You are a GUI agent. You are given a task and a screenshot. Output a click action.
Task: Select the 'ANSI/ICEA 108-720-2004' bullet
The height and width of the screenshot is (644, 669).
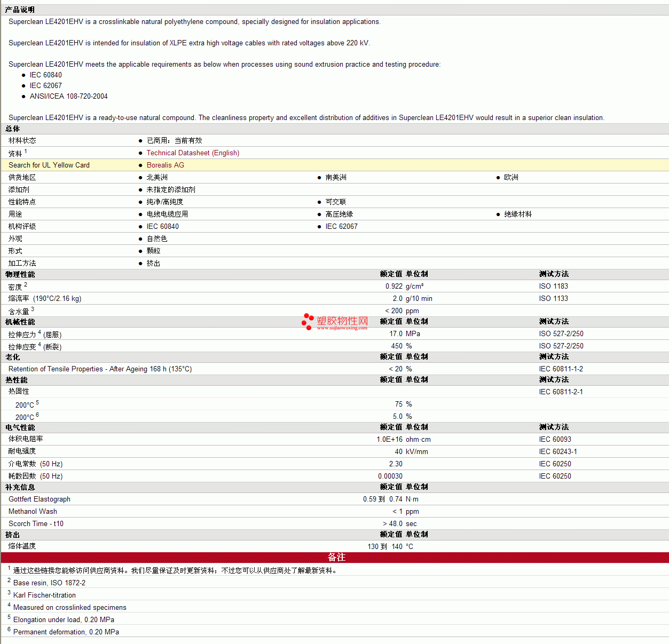point(69,96)
